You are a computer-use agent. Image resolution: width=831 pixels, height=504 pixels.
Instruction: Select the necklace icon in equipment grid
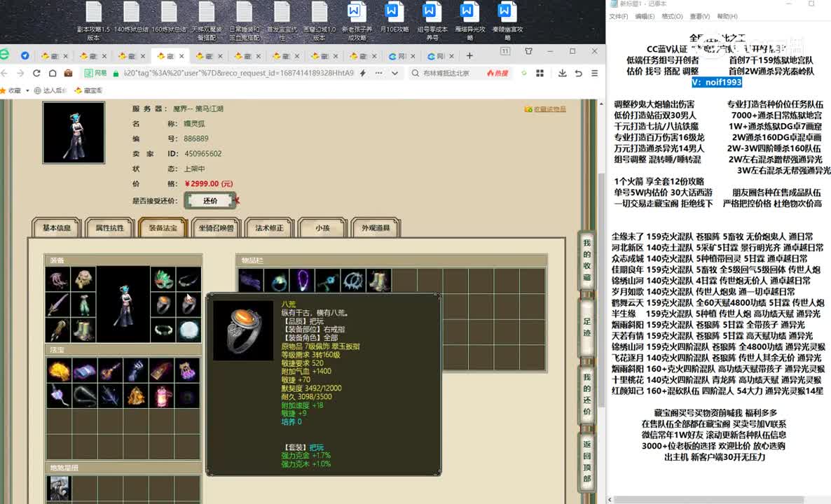click(188, 279)
